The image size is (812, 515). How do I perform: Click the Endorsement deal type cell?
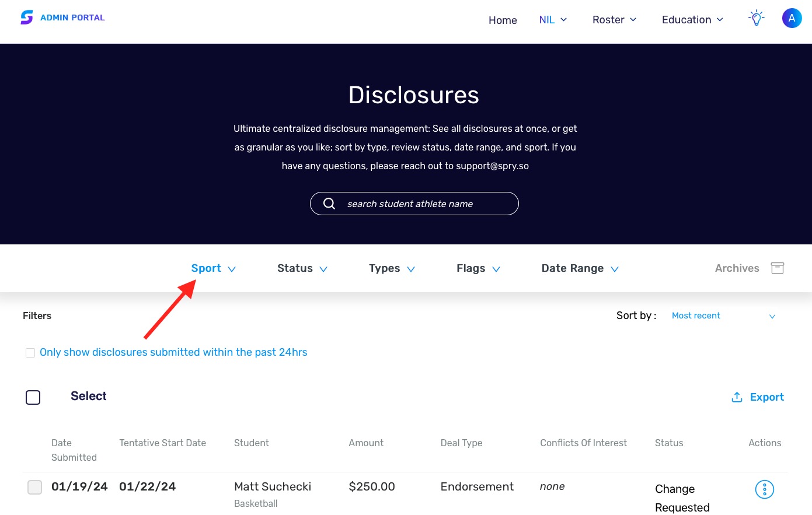477,486
